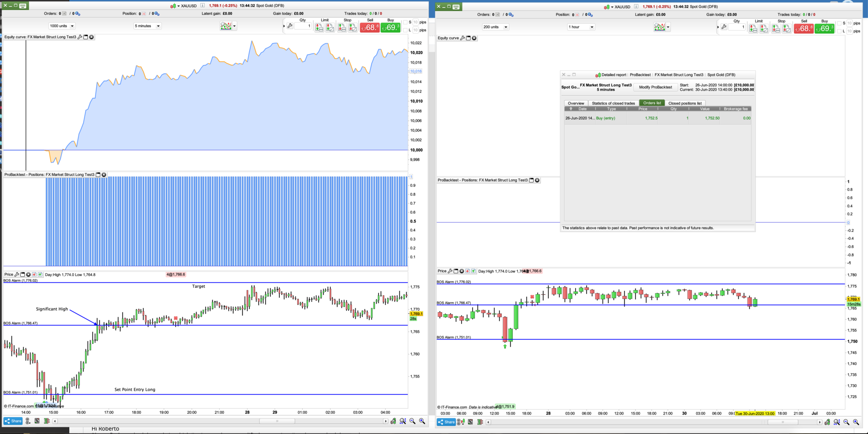Click S pips value field in left window

416,22
